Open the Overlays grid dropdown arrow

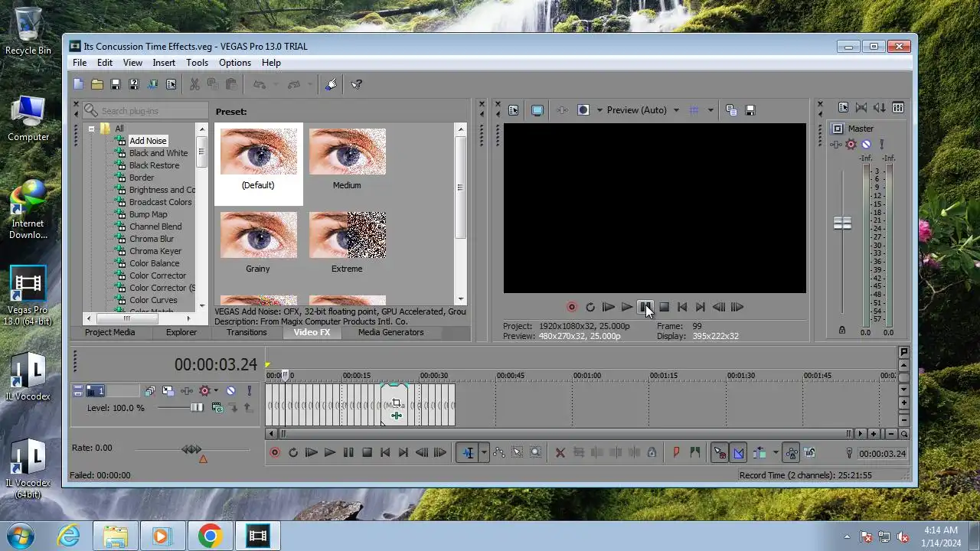tap(710, 110)
